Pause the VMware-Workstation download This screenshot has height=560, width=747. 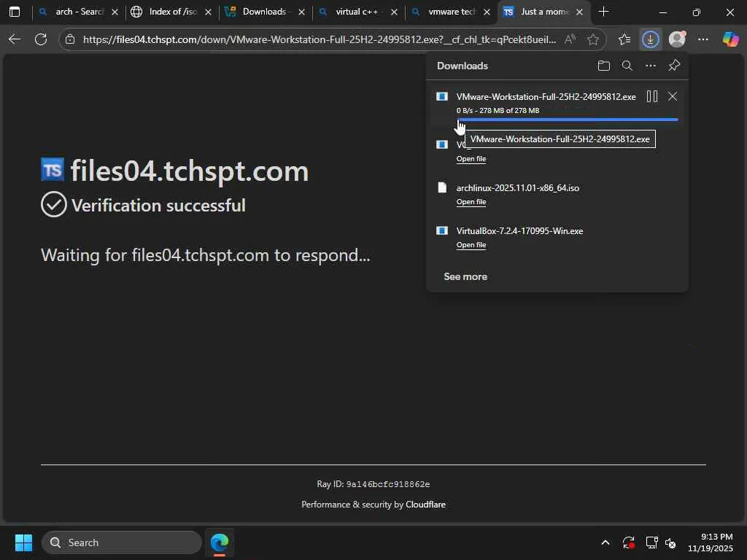tap(652, 97)
